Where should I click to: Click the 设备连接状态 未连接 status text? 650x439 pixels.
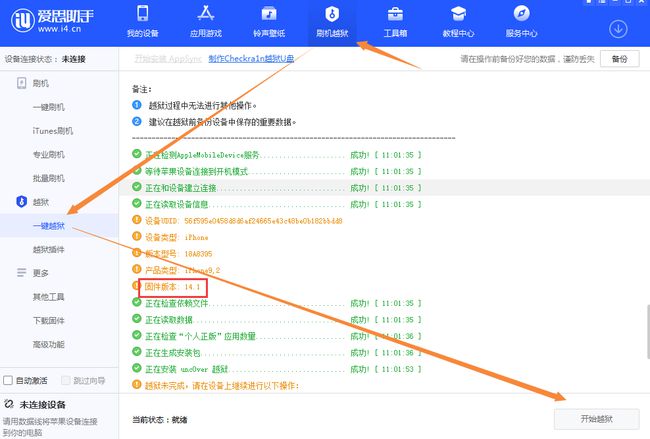pyautogui.click(x=45, y=59)
